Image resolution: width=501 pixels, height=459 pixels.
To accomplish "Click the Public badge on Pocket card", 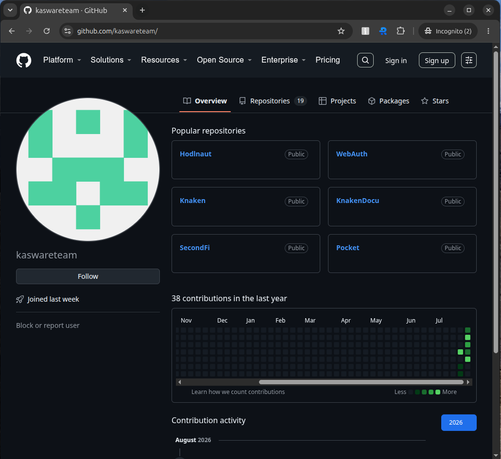I will tap(453, 248).
